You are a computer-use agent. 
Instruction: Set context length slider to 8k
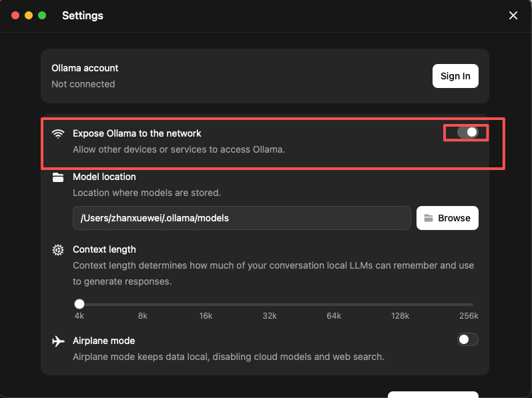[x=143, y=304]
